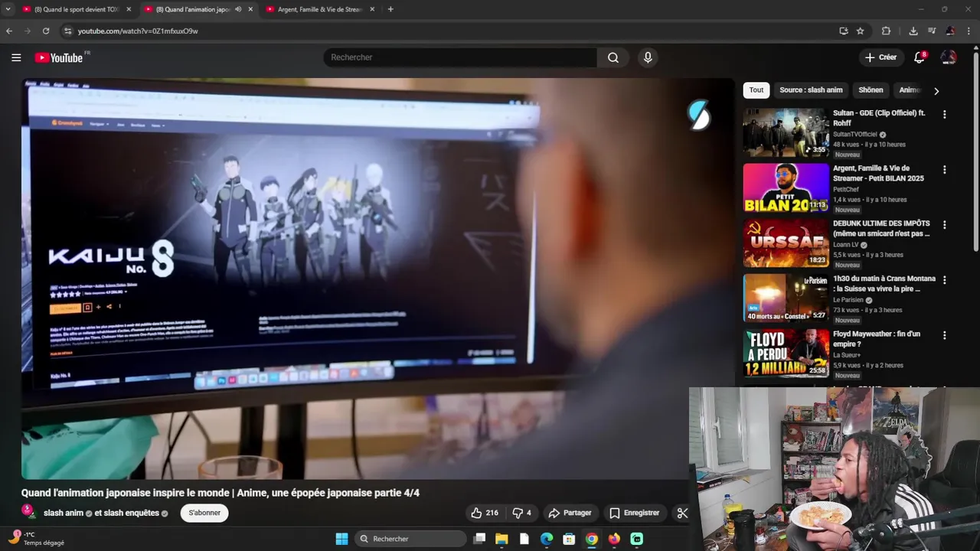Screen dimensions: 980x551
Task: Save the video with Enregistrer
Action: pyautogui.click(x=634, y=513)
